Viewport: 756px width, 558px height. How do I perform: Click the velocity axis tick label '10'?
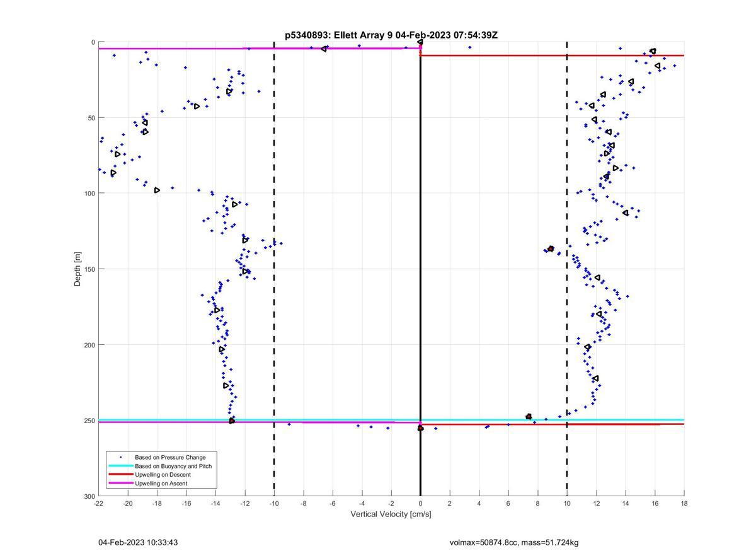(567, 503)
